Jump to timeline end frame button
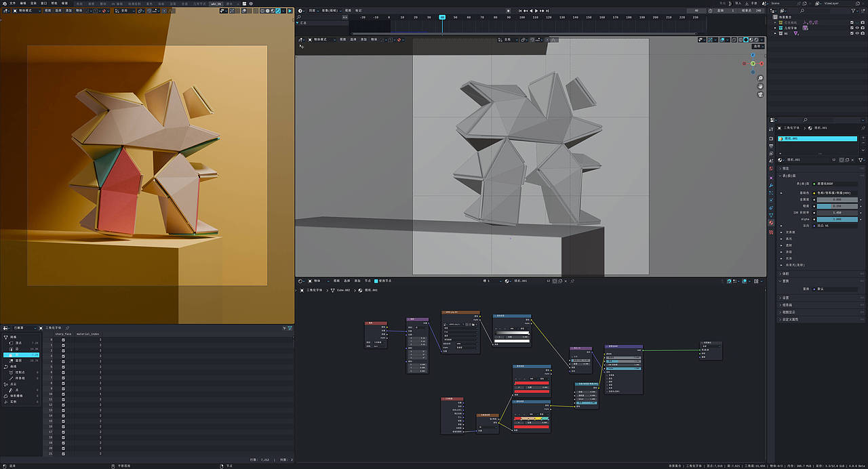This screenshot has height=469, width=868. [x=547, y=11]
